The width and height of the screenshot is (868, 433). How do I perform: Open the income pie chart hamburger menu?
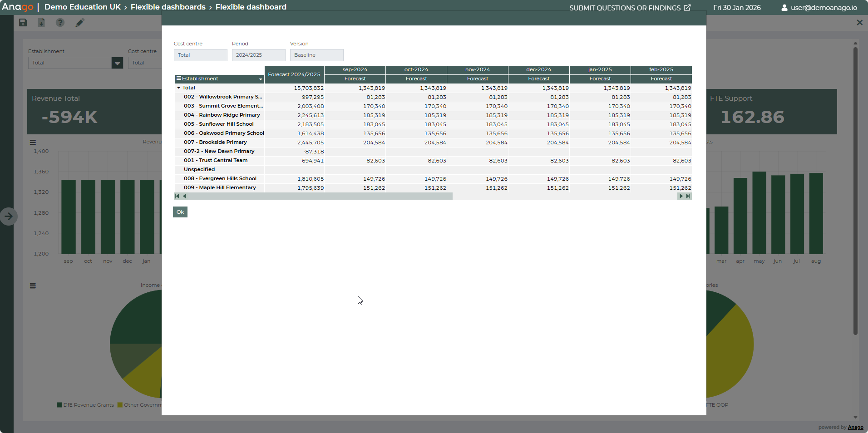(x=33, y=286)
